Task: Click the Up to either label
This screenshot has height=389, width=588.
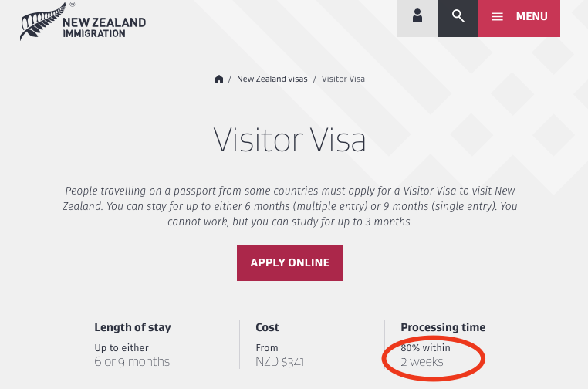Action: (x=121, y=347)
